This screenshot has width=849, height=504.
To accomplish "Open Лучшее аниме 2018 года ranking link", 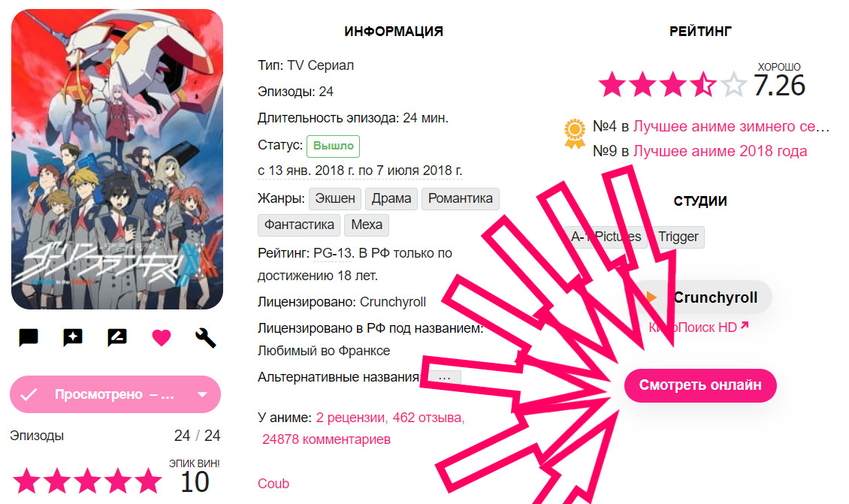I will coord(720,151).
